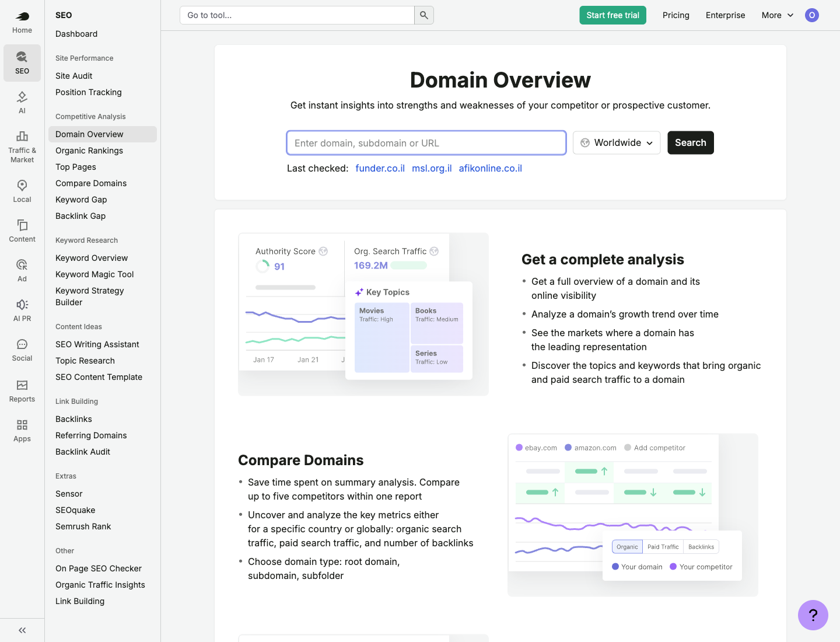This screenshot has height=642, width=840.
Task: Open the Pricing link
Action: [x=676, y=15]
